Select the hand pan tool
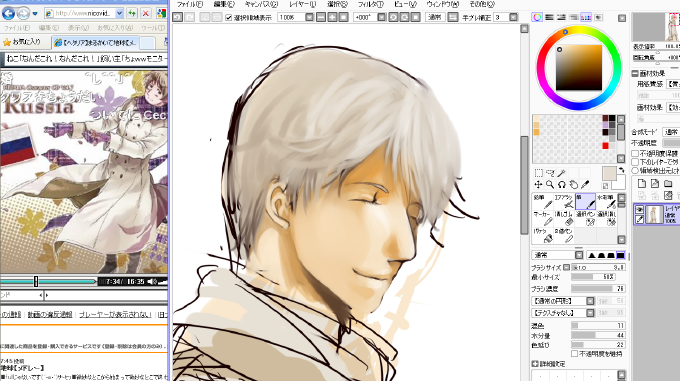 (x=573, y=185)
